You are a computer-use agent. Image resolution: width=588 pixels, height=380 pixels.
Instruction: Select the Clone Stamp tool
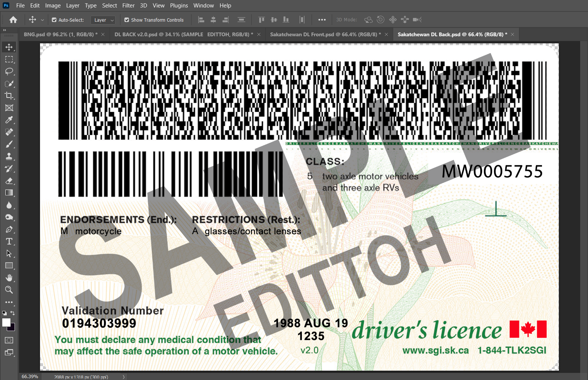[9, 157]
